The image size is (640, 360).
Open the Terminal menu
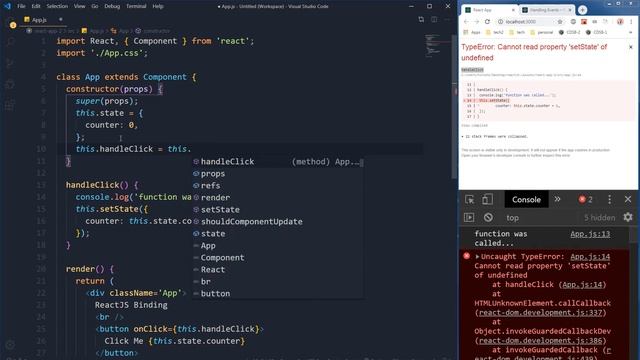point(136,6)
